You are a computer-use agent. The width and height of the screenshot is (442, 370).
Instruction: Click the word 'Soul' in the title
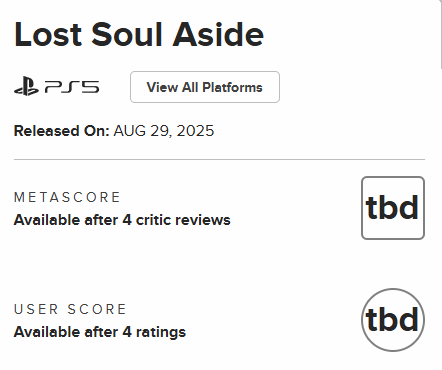(127, 35)
